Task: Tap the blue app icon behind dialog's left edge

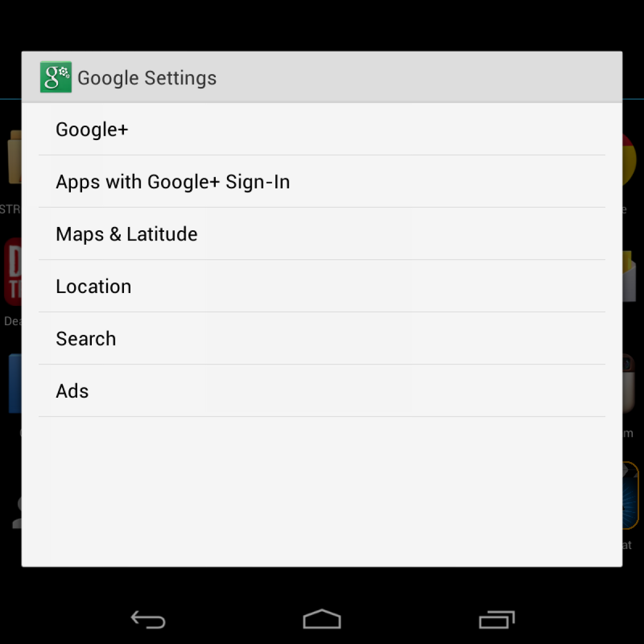Action: [x=15, y=383]
